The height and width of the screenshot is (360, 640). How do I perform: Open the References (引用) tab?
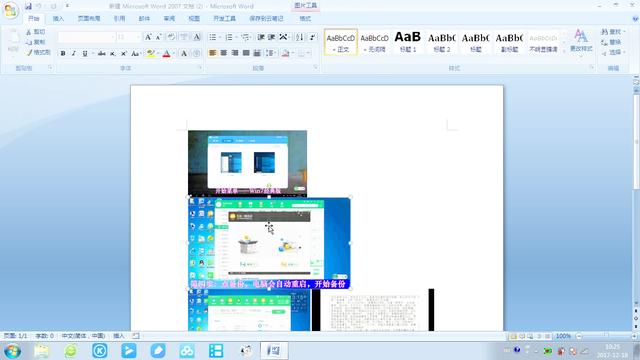pos(119,18)
